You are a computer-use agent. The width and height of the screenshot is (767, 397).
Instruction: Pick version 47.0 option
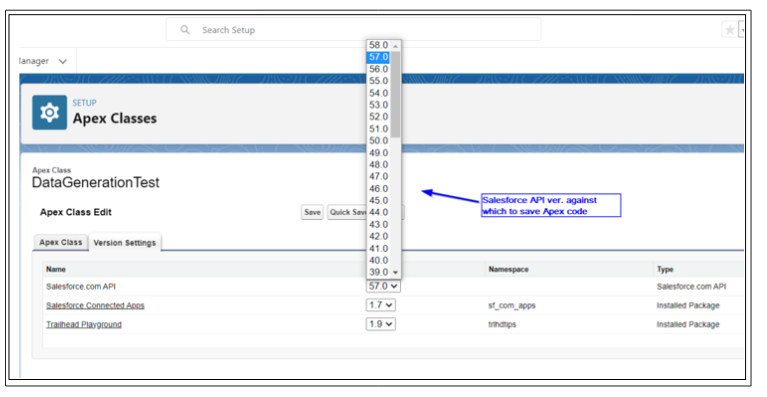pyautogui.click(x=379, y=176)
